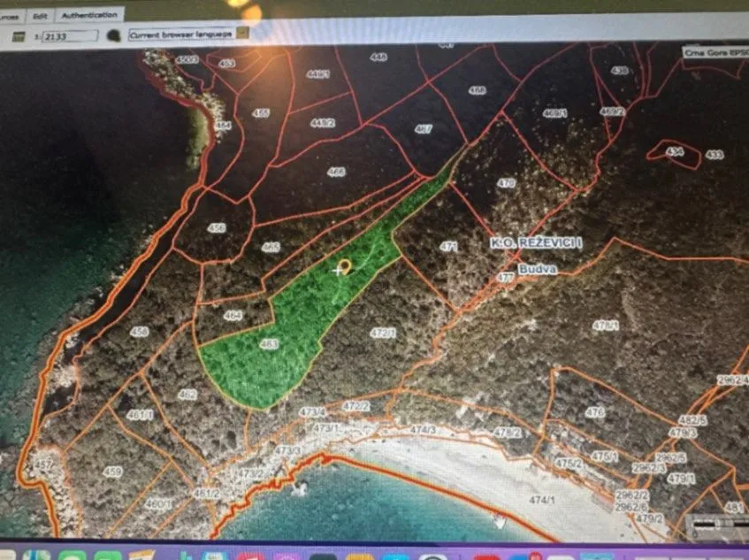Open the Edit tab
The width and height of the screenshot is (749, 560).
pos(38,14)
